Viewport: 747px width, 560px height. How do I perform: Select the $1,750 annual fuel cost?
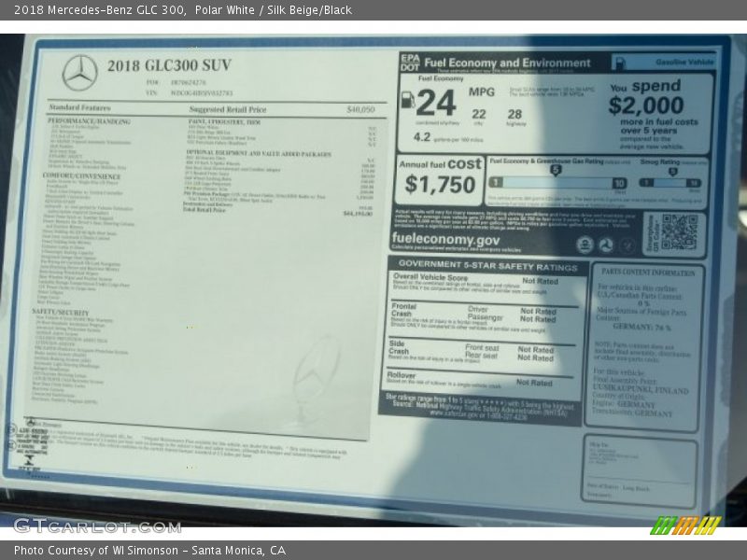[440, 185]
